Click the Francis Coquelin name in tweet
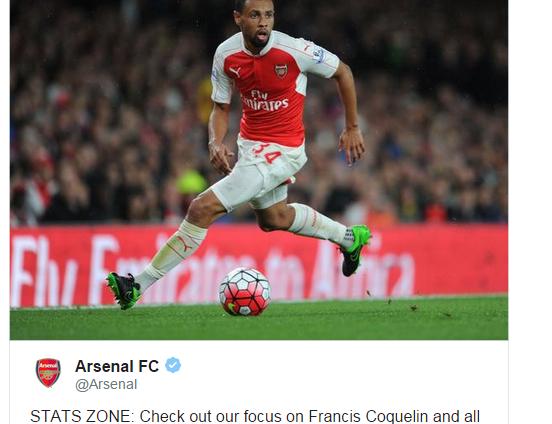This screenshot has height=424, width=552. (x=368, y=416)
